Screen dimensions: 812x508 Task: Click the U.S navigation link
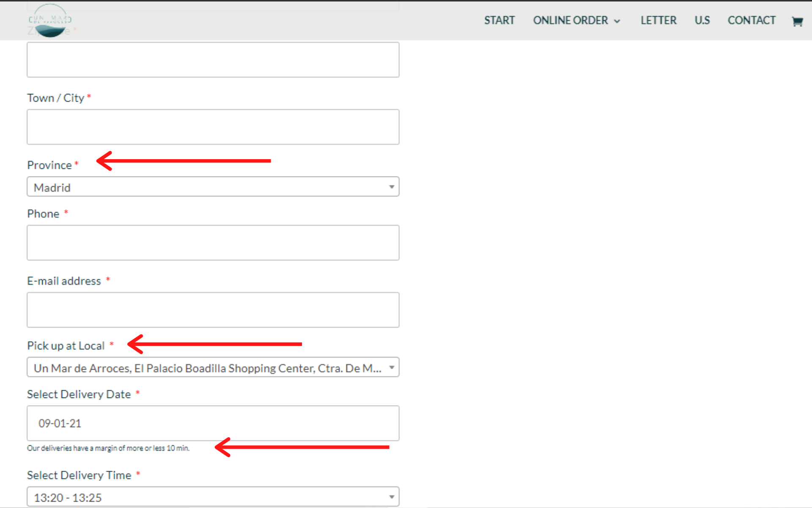pyautogui.click(x=702, y=20)
